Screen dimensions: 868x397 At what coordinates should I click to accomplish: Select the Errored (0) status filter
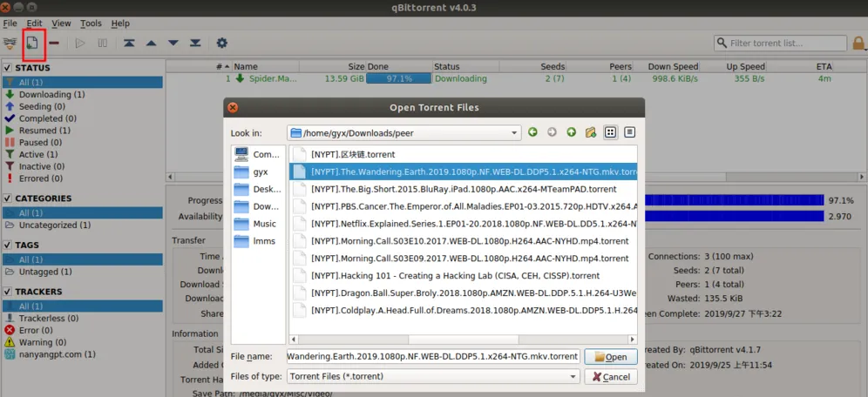point(83,178)
